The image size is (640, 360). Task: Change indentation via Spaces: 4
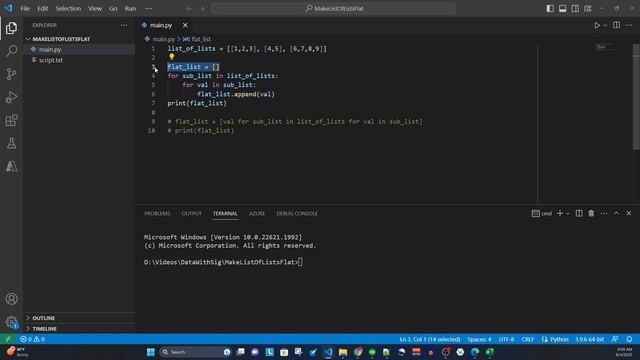coord(479,339)
